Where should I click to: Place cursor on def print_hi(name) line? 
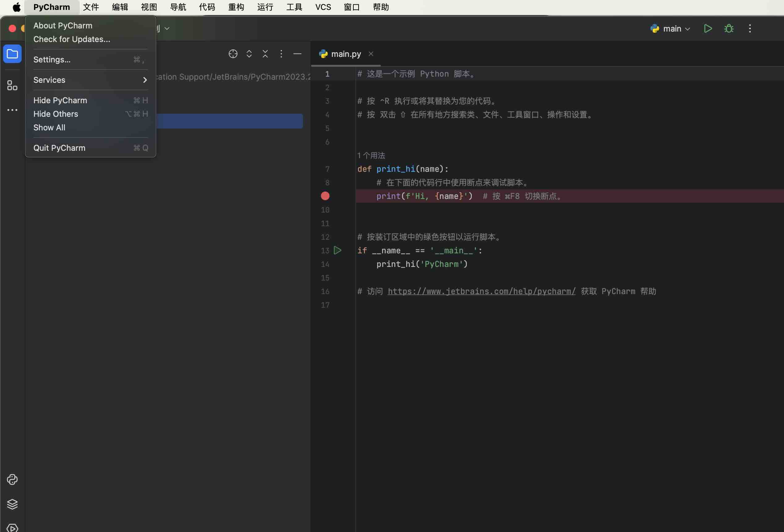pyautogui.click(x=403, y=169)
